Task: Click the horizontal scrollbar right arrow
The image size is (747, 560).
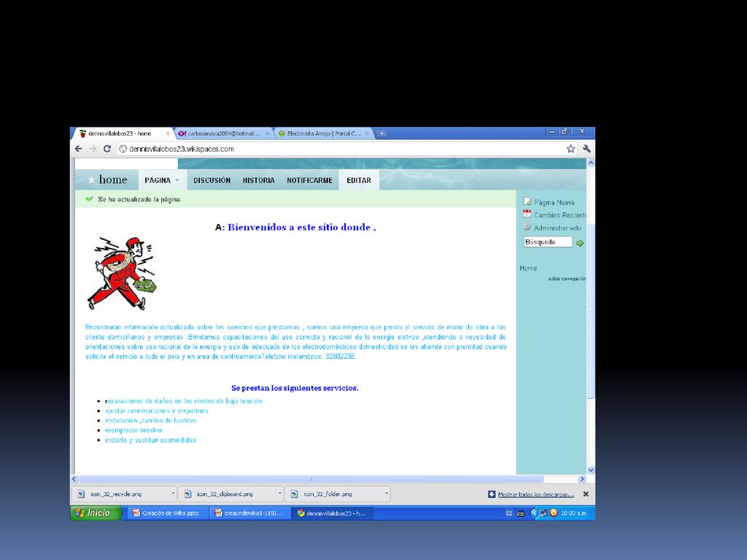Action: 581,479
